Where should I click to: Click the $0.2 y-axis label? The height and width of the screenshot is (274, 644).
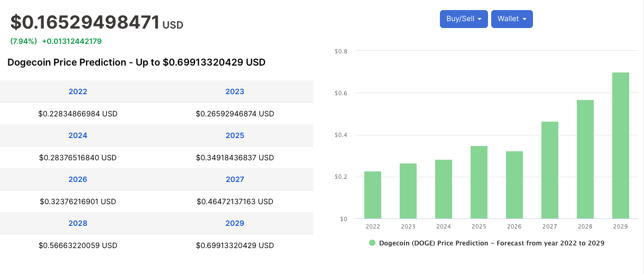[341, 177]
